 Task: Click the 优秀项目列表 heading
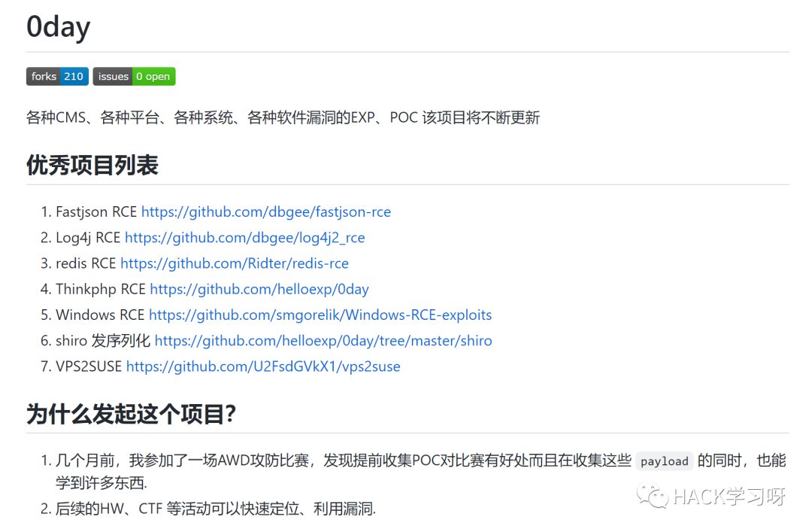click(x=92, y=166)
